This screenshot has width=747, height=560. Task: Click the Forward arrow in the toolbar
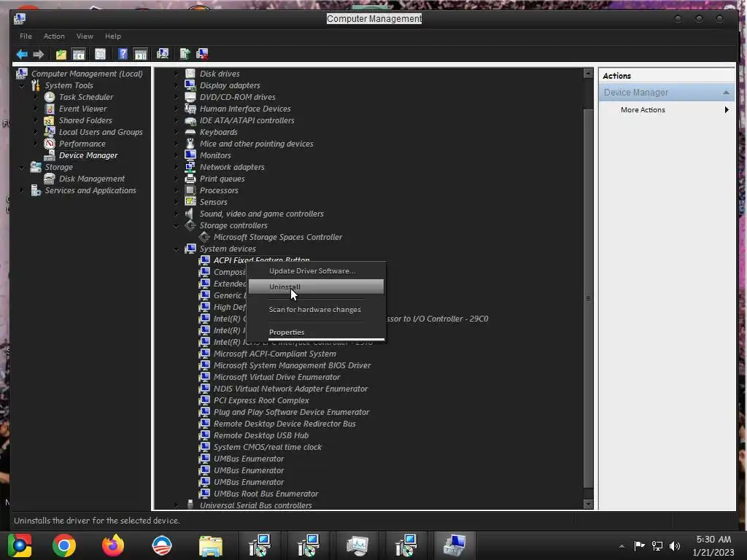[39, 54]
